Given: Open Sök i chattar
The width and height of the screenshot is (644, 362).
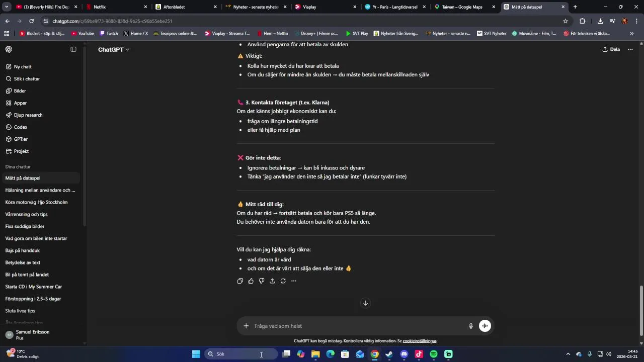Looking at the screenshot, I should coord(40,79).
